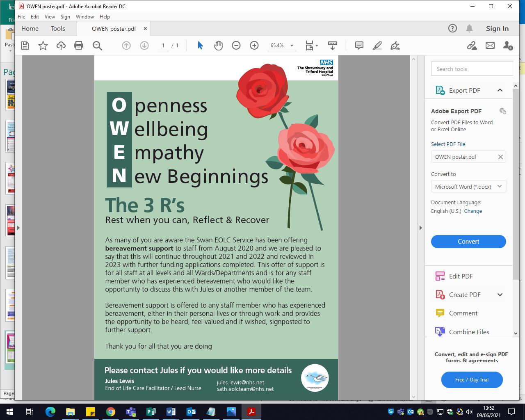
Task: Collapse the Export PDF section
Action: [x=500, y=90]
